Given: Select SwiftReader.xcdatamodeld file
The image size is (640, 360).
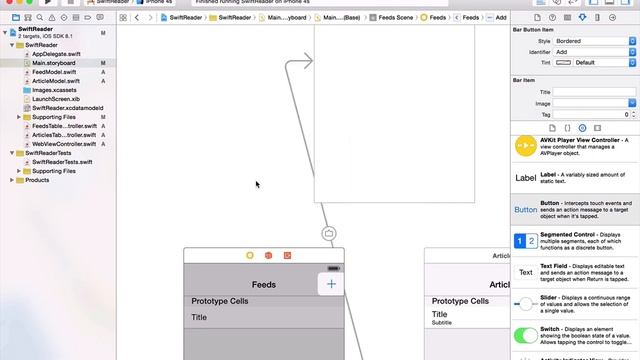Looking at the screenshot, I should click(x=68, y=108).
